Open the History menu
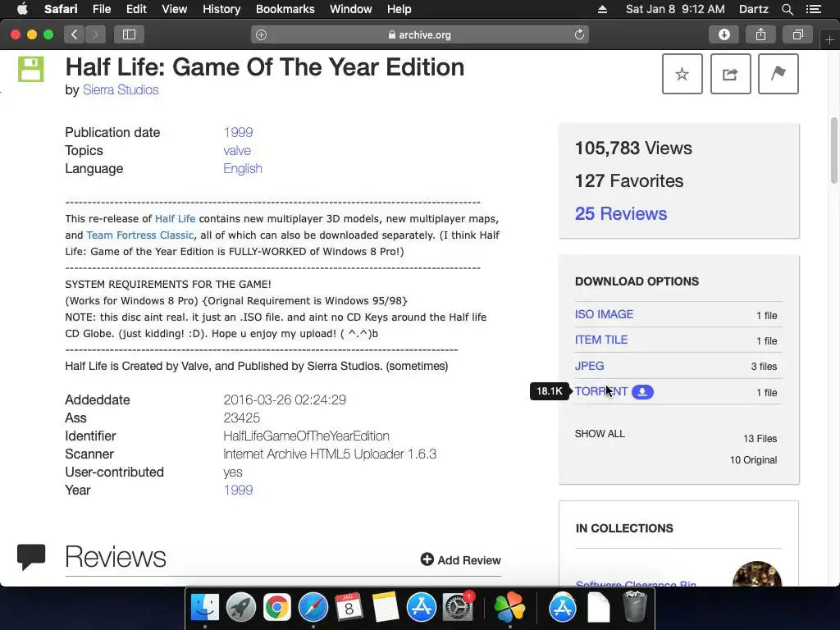Viewport: 840px width, 630px height. (x=221, y=9)
